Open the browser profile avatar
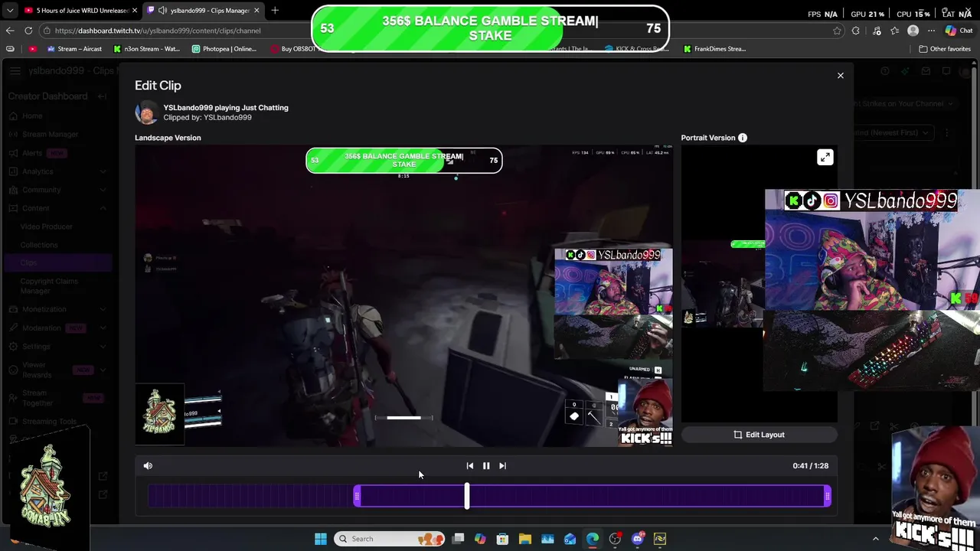The width and height of the screenshot is (980, 551). point(913,31)
